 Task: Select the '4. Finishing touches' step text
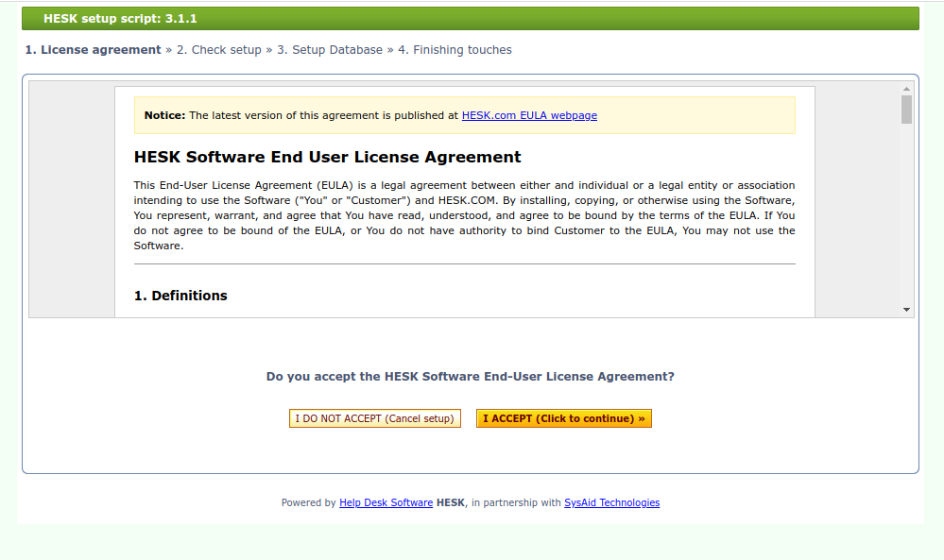point(455,50)
